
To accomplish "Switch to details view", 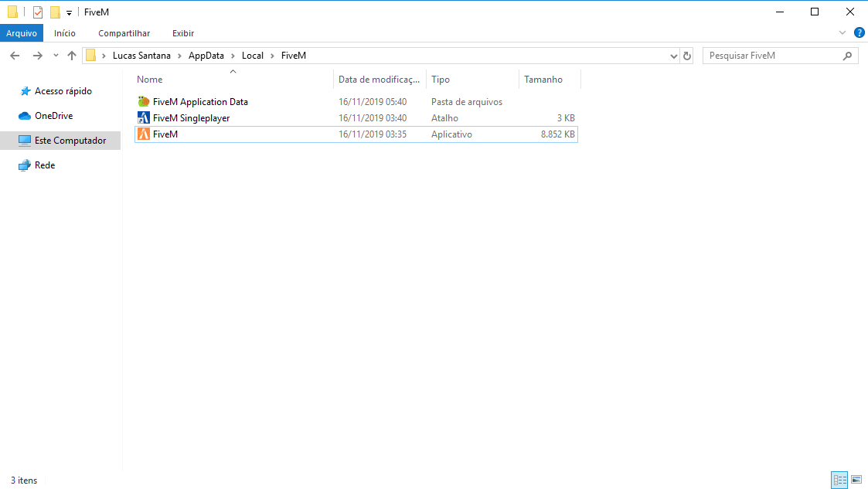I will pos(839,480).
